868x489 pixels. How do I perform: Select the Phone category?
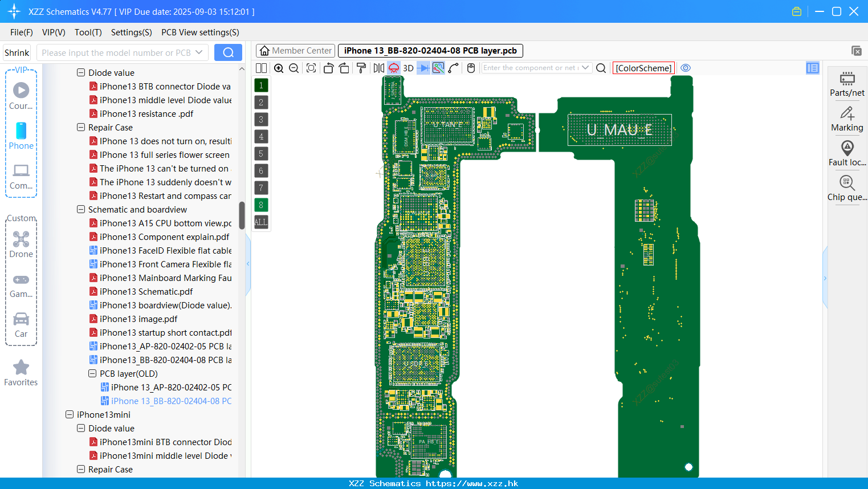tap(21, 136)
